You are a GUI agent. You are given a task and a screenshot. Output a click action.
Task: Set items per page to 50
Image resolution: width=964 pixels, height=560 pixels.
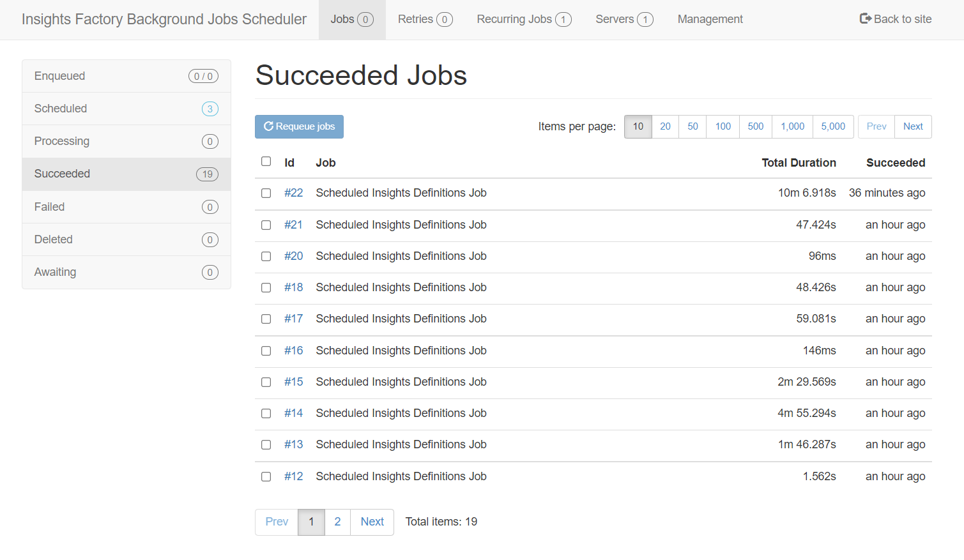692,126
